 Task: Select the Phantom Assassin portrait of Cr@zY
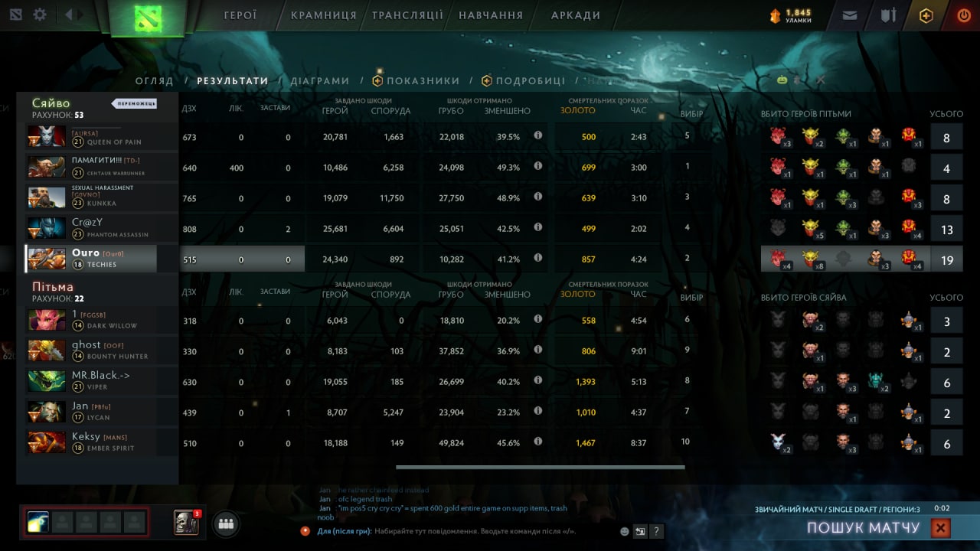click(x=47, y=228)
